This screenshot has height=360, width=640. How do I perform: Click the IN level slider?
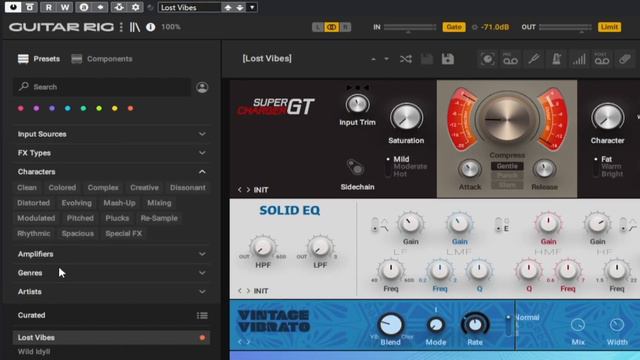(410, 27)
